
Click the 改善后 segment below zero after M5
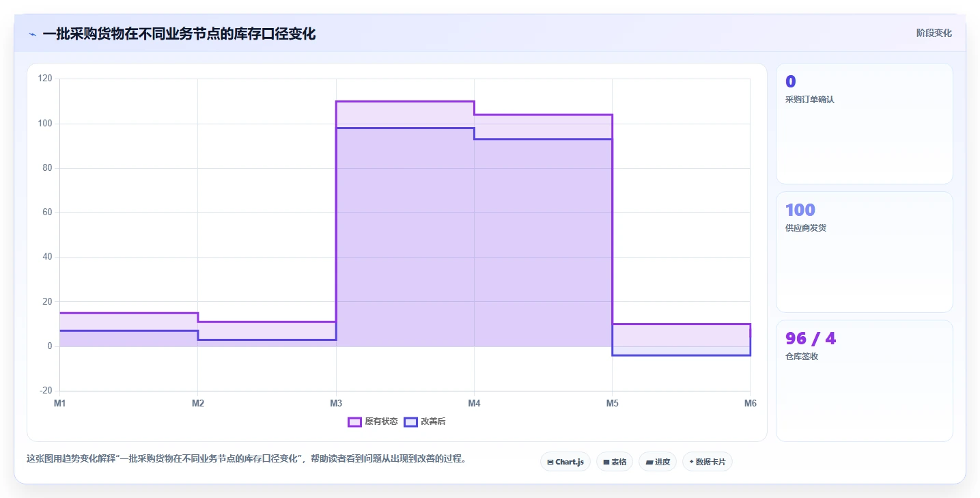(681, 355)
